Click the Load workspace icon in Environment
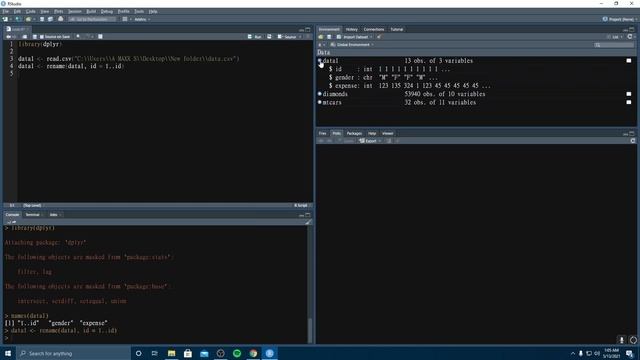The height and width of the screenshot is (360, 640). coord(321,37)
